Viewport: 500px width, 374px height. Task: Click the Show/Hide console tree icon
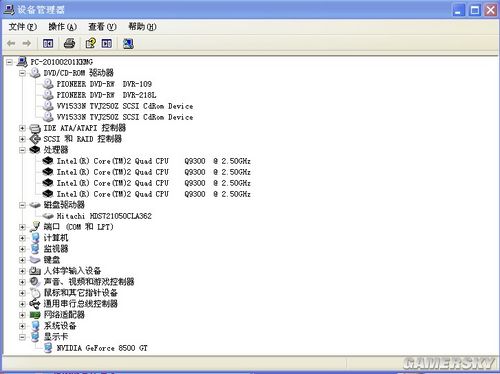tap(48, 43)
